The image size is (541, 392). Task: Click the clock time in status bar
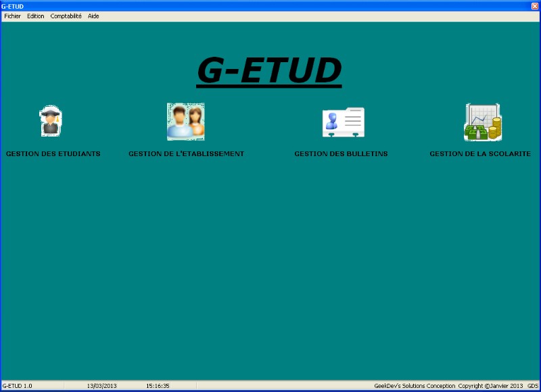coord(158,386)
